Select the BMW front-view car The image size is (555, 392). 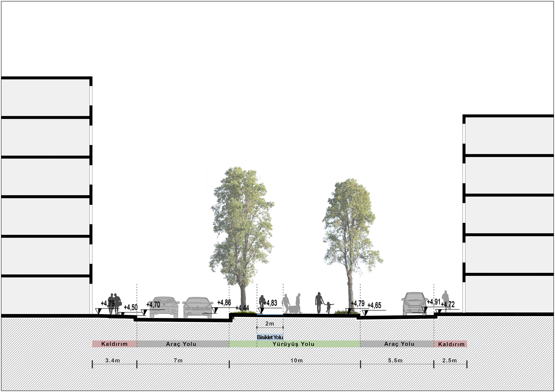(197, 307)
